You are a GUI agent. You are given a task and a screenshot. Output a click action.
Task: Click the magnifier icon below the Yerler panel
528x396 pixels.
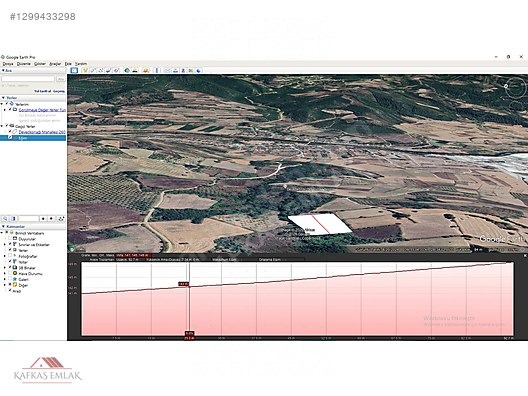pyautogui.click(x=5, y=219)
